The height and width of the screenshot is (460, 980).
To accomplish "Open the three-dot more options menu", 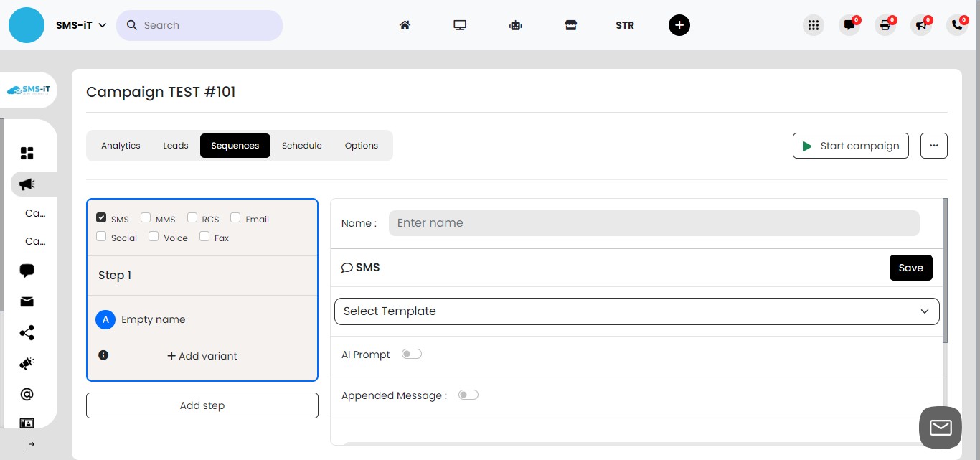I will click(933, 146).
